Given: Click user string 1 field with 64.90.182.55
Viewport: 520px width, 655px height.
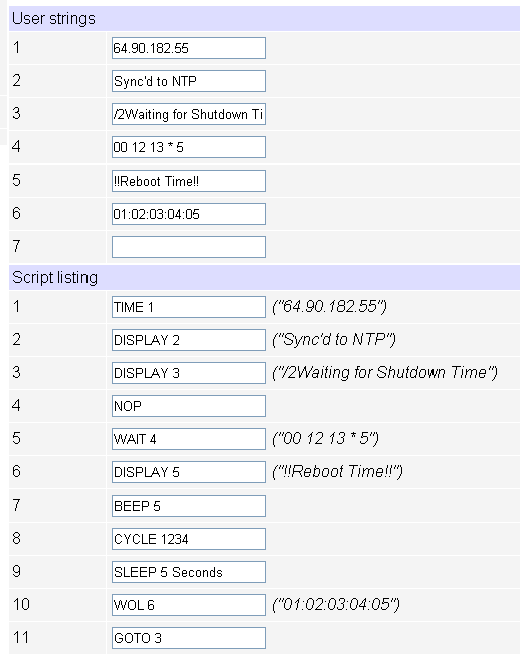Looking at the screenshot, I should point(189,48).
